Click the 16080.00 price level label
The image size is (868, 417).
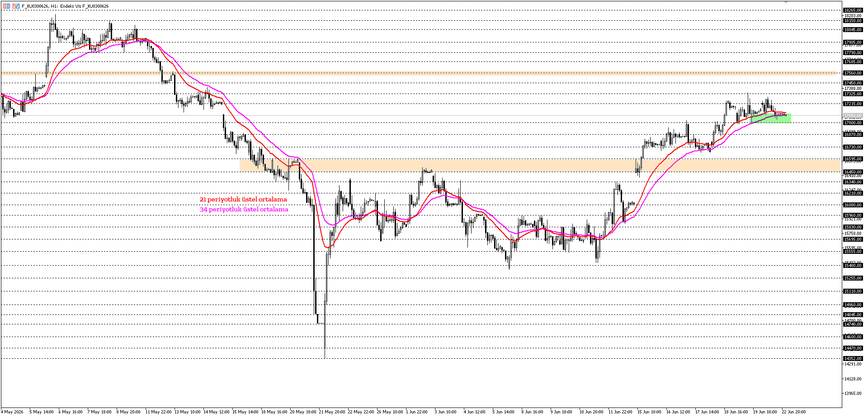853,205
